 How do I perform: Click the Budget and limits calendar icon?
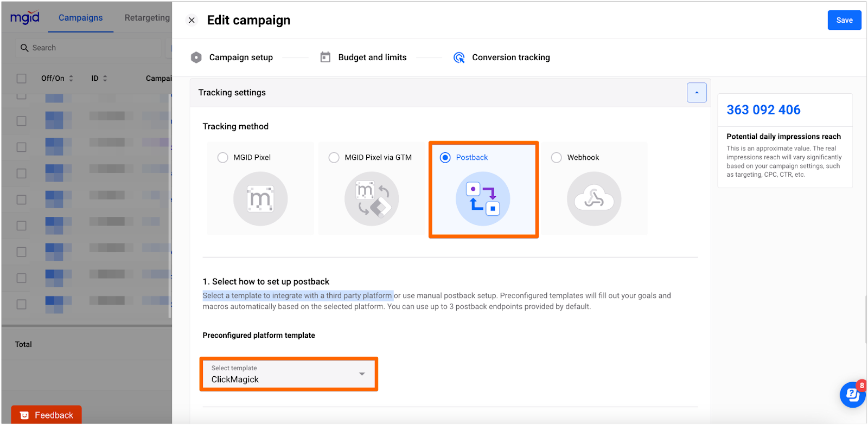(x=325, y=57)
